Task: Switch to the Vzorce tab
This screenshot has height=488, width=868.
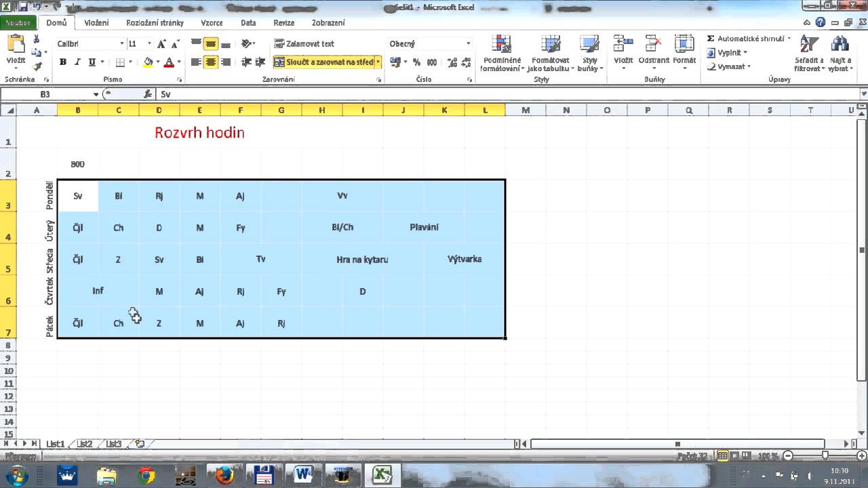Action: pos(212,22)
